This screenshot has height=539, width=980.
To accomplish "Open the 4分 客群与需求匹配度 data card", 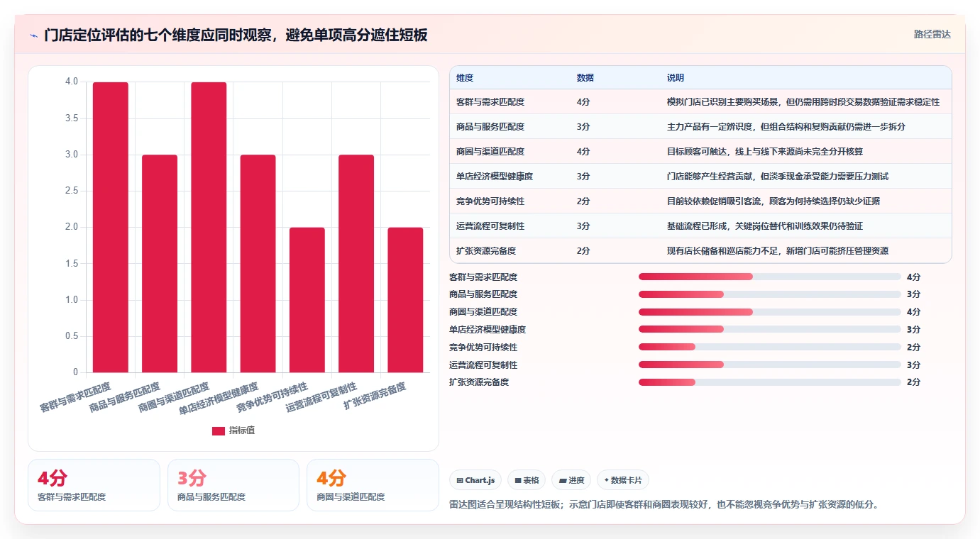I will click(94, 485).
